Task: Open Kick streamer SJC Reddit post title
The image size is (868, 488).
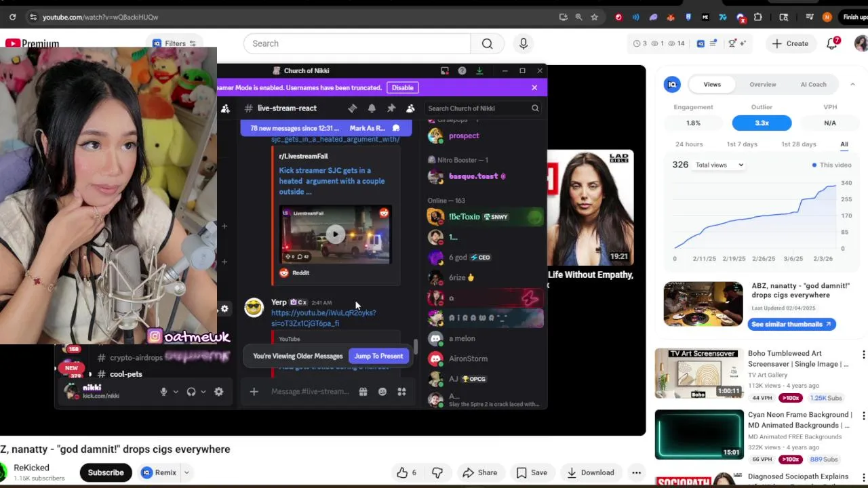Action: point(332,181)
